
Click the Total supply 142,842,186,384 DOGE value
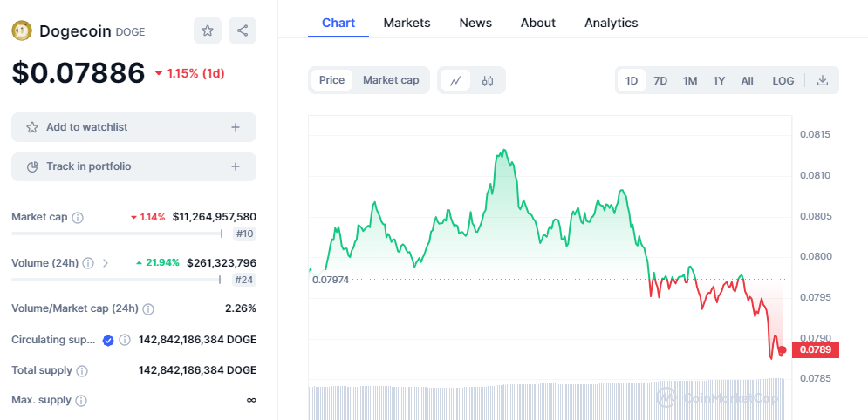point(197,369)
